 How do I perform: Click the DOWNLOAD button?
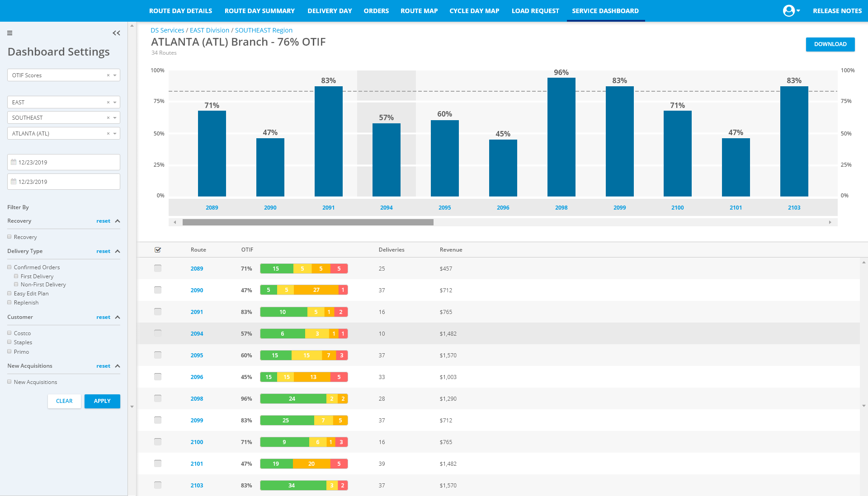830,44
